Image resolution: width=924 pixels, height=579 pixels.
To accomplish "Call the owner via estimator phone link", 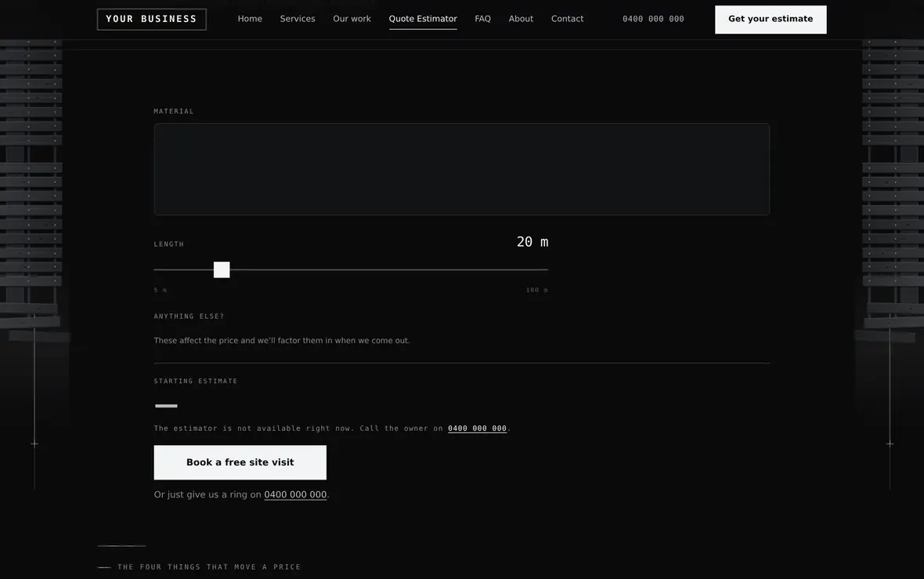I will point(477,429).
